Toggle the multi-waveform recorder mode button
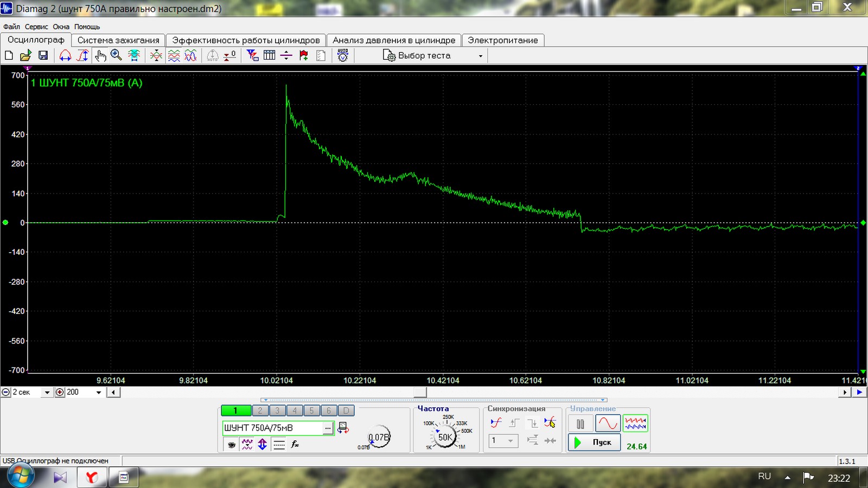 pyautogui.click(x=635, y=423)
